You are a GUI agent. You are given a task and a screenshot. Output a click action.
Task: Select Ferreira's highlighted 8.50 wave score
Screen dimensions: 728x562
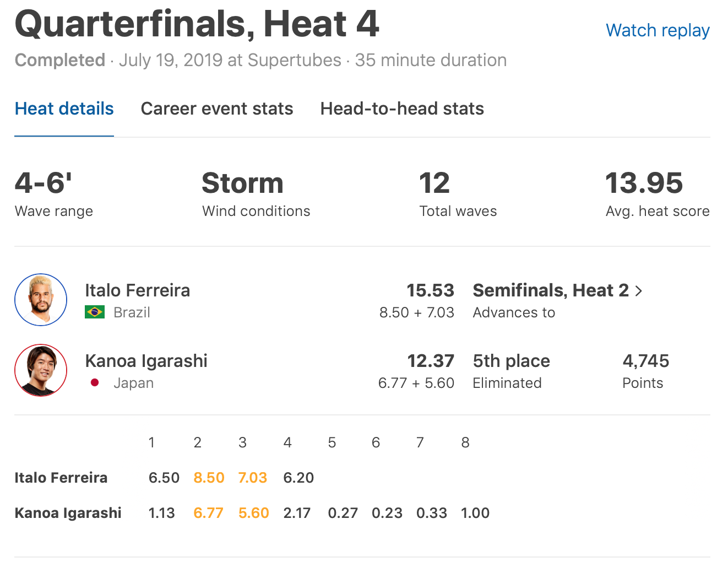(209, 478)
